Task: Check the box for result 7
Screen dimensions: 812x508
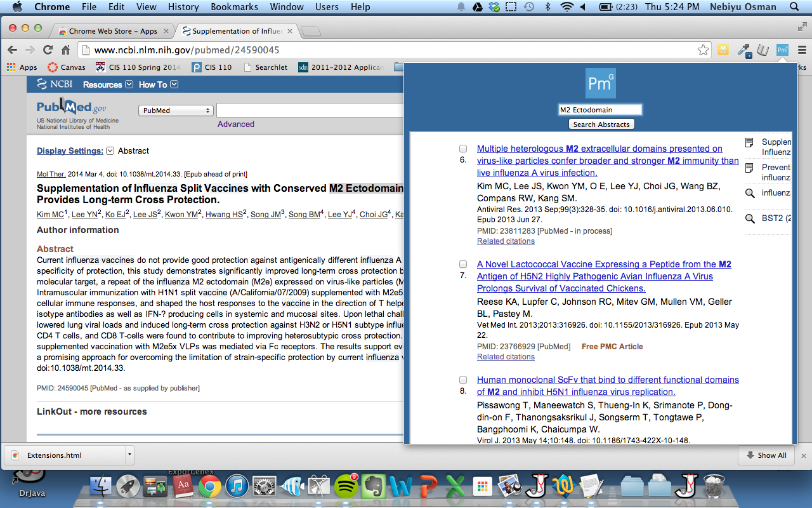Action: point(463,264)
